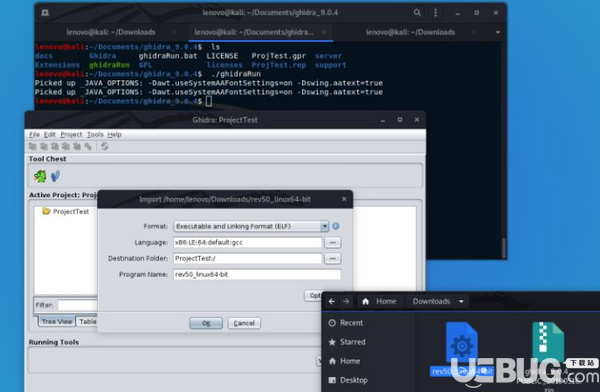
Task: Open the CodeBrowser dragon tool in Tool Chest
Action: coord(40,176)
